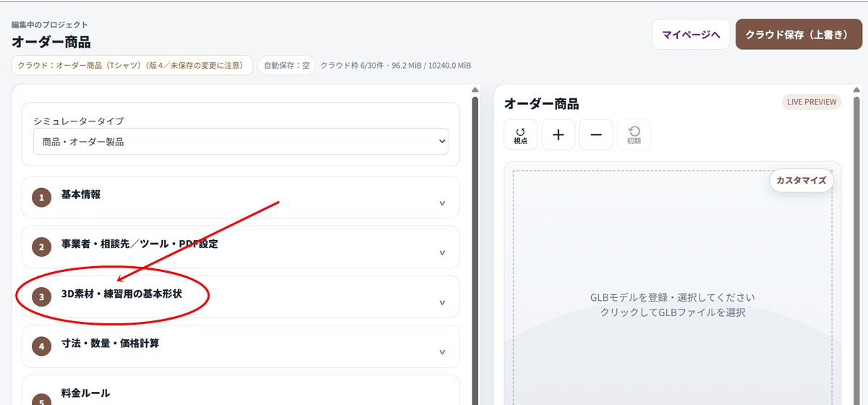Click the オーダー商品 preview panel heading
Viewport: 868px width, 405px height.
[x=542, y=103]
